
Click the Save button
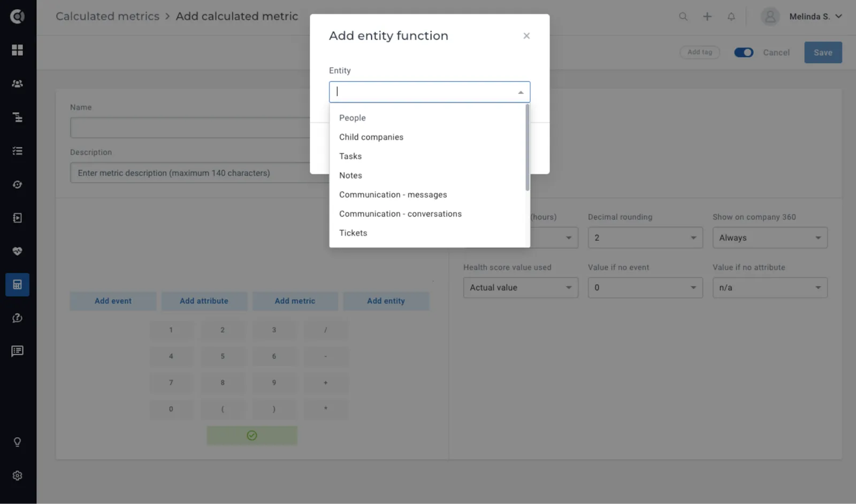point(823,52)
